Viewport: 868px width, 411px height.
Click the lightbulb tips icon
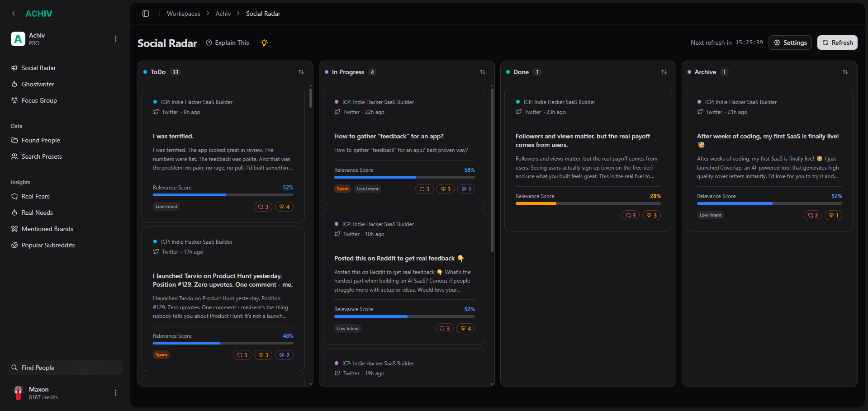[x=264, y=43]
